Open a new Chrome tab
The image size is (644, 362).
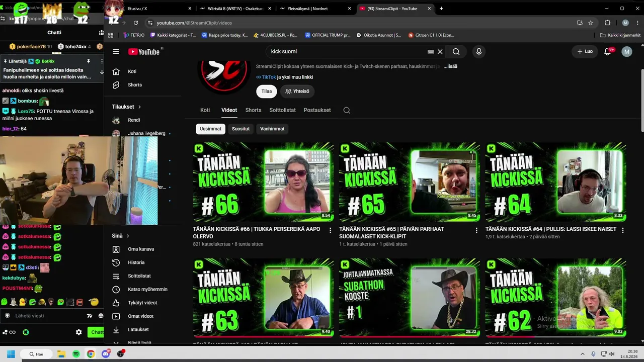tap(441, 9)
